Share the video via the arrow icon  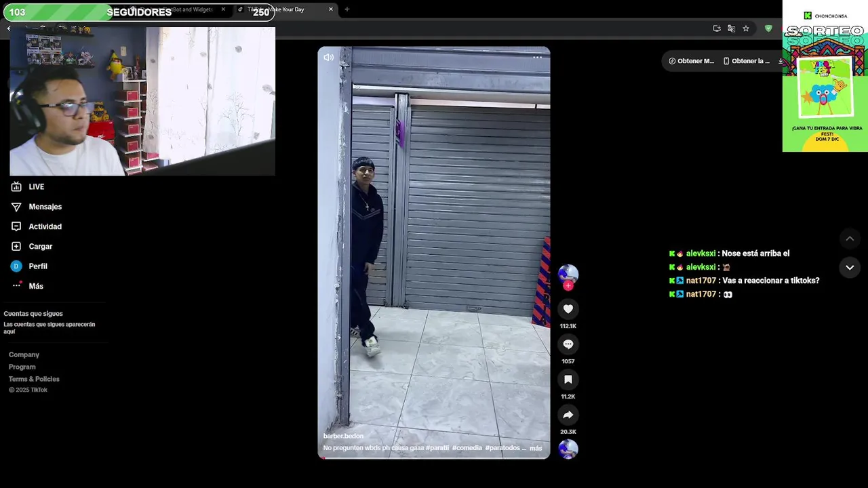pyautogui.click(x=568, y=415)
